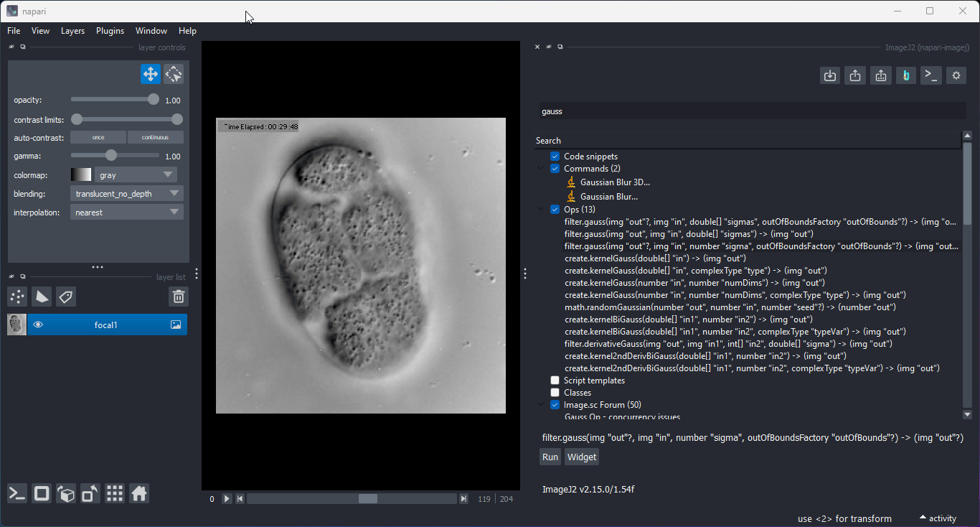Click the roll dimensions cube icon
This screenshot has width=980, height=527.
(x=65, y=493)
